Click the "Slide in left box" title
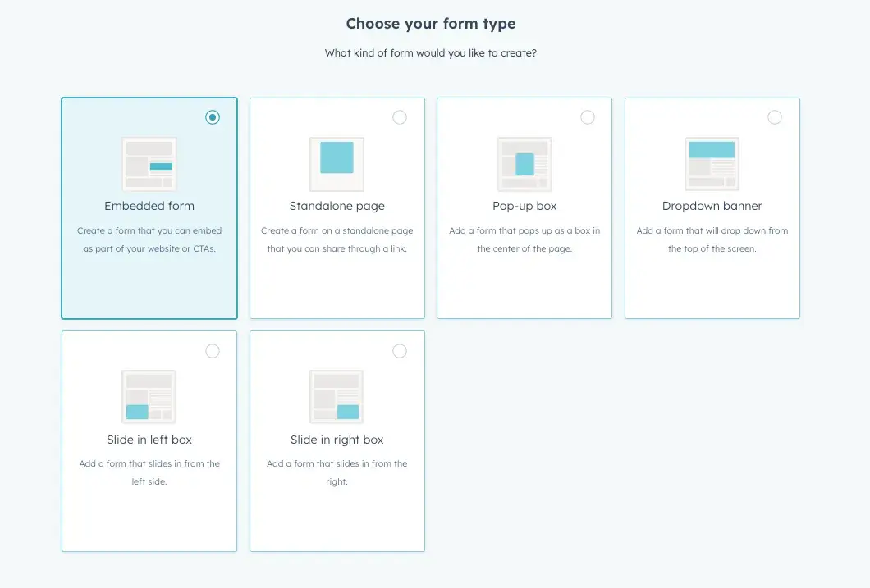The height and width of the screenshot is (588, 870). coord(149,440)
